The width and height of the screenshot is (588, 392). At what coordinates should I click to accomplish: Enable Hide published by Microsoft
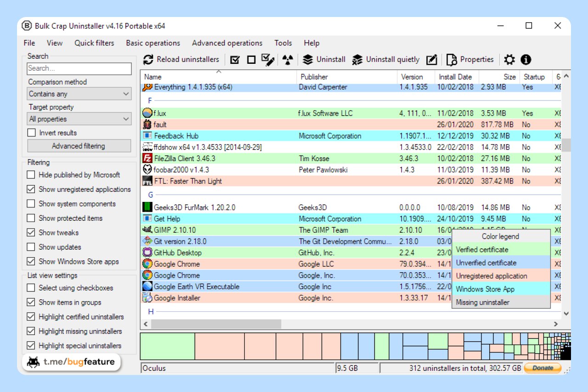click(x=31, y=175)
